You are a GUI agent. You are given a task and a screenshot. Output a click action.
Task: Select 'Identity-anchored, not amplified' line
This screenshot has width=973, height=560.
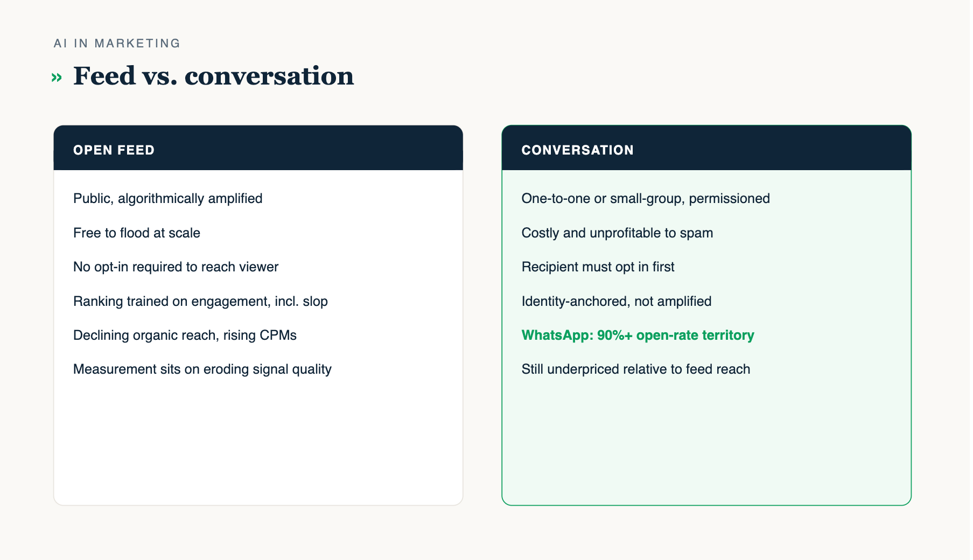tap(617, 301)
